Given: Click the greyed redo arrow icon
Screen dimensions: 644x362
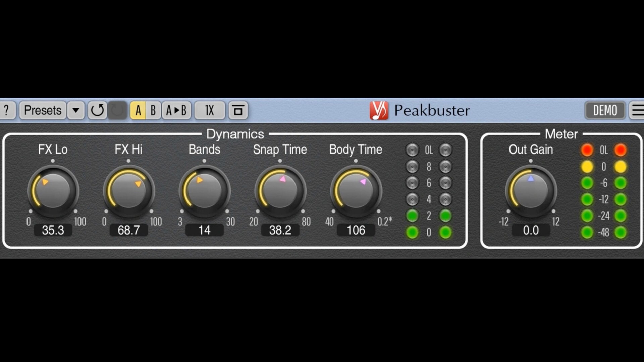Looking at the screenshot, I should (117, 110).
